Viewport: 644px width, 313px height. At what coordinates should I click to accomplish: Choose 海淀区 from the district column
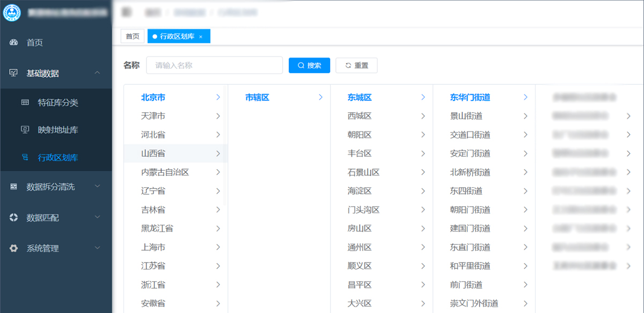pos(360,191)
